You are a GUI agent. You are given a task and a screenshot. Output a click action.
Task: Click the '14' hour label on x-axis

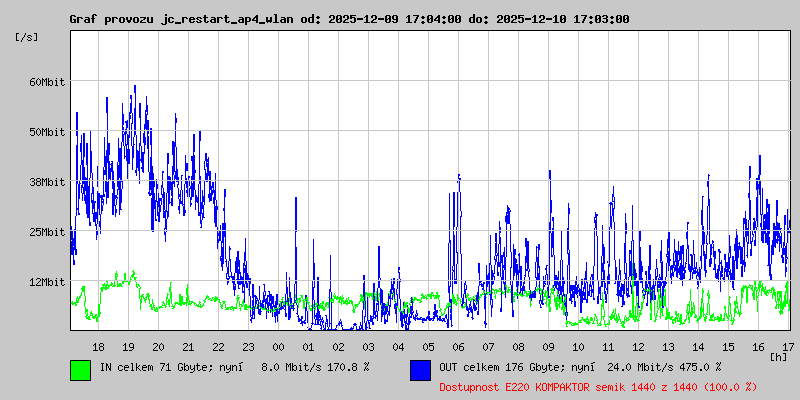click(x=698, y=347)
